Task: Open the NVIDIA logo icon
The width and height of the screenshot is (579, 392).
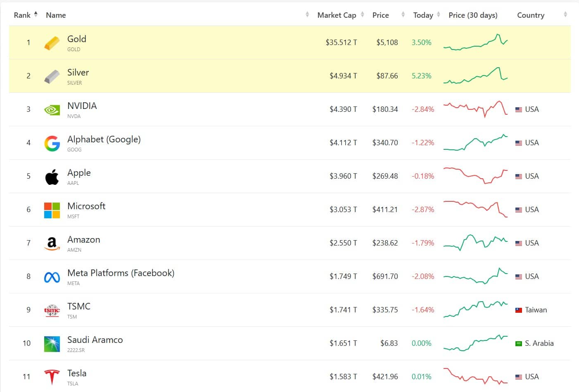Action: (x=52, y=110)
